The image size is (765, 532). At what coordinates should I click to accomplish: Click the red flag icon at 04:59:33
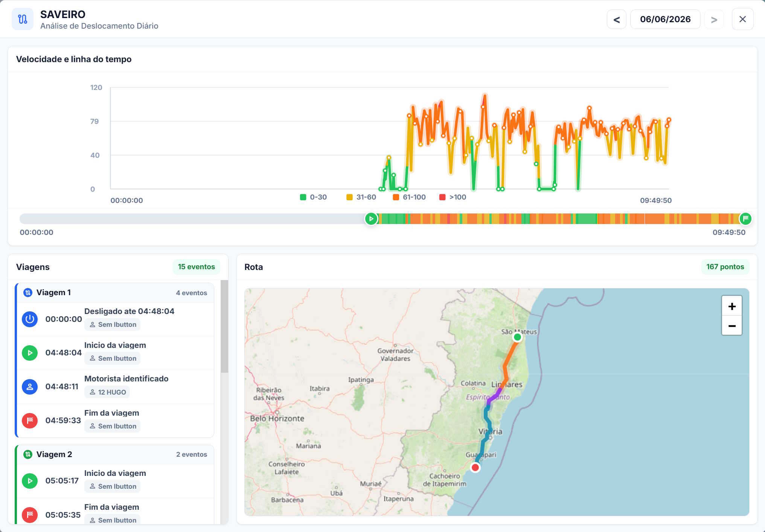point(30,421)
